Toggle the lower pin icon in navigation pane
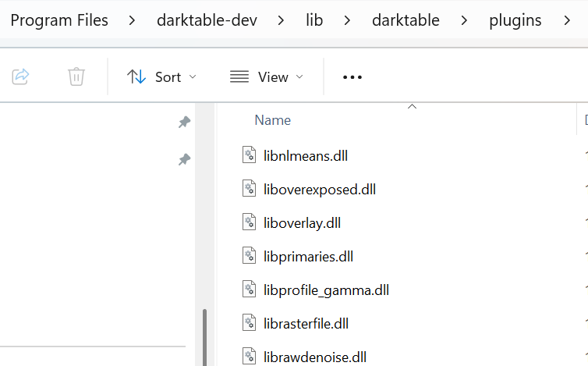Image resolution: width=588 pixels, height=366 pixels. (184, 159)
